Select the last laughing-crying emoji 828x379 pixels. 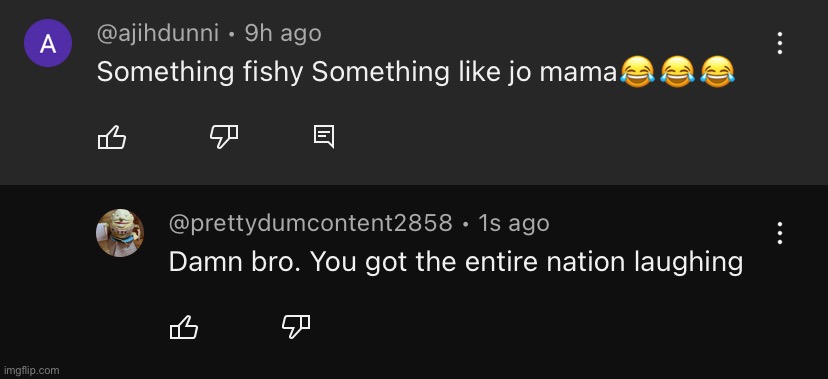pyautogui.click(x=717, y=72)
